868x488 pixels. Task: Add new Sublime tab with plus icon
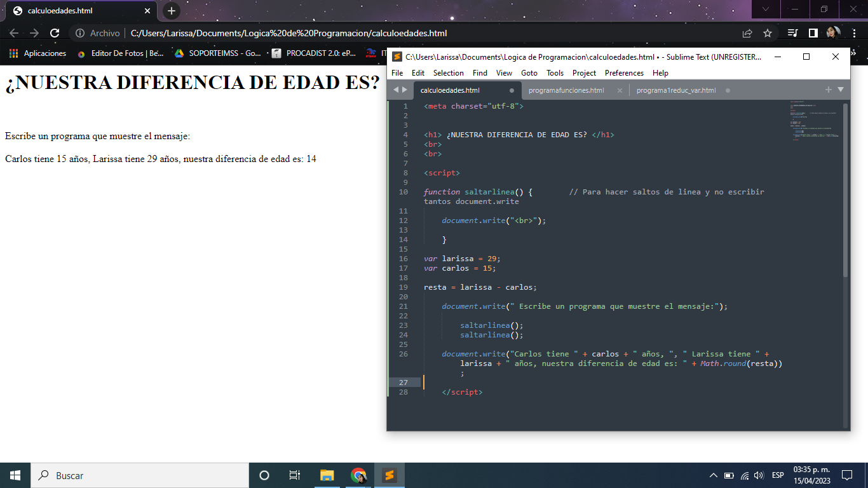(x=828, y=90)
